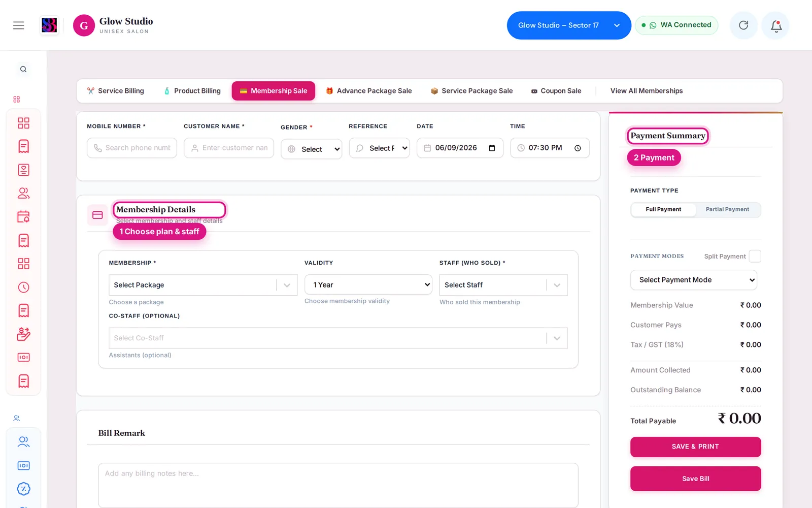This screenshot has width=812, height=508.
Task: Enable the Split Payment checkbox
Action: (x=755, y=256)
